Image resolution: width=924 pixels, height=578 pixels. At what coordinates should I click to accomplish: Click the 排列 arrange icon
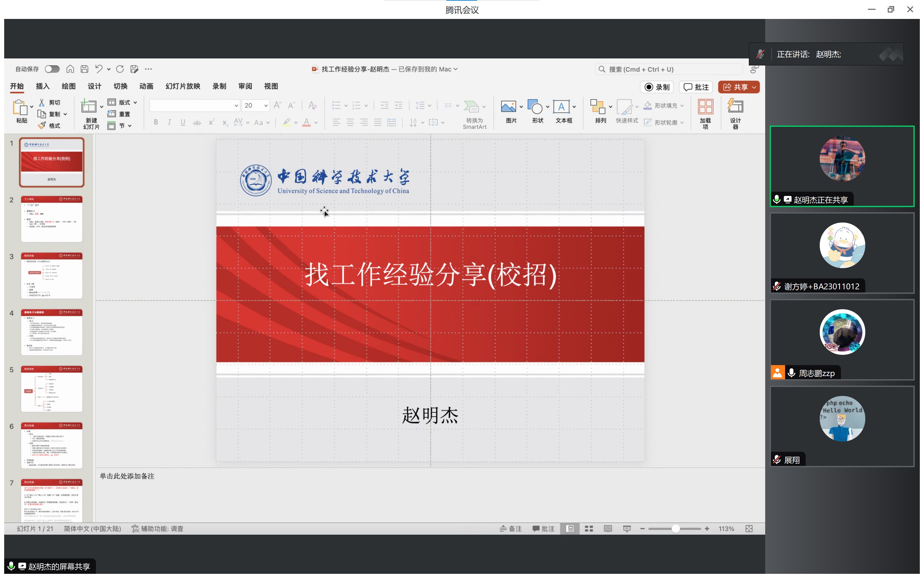tap(597, 107)
